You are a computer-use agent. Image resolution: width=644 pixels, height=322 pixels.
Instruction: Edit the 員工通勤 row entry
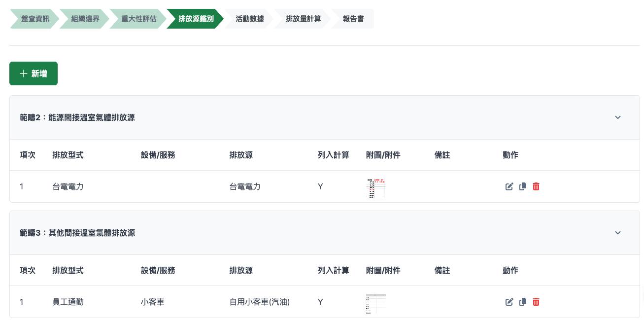pyautogui.click(x=509, y=302)
